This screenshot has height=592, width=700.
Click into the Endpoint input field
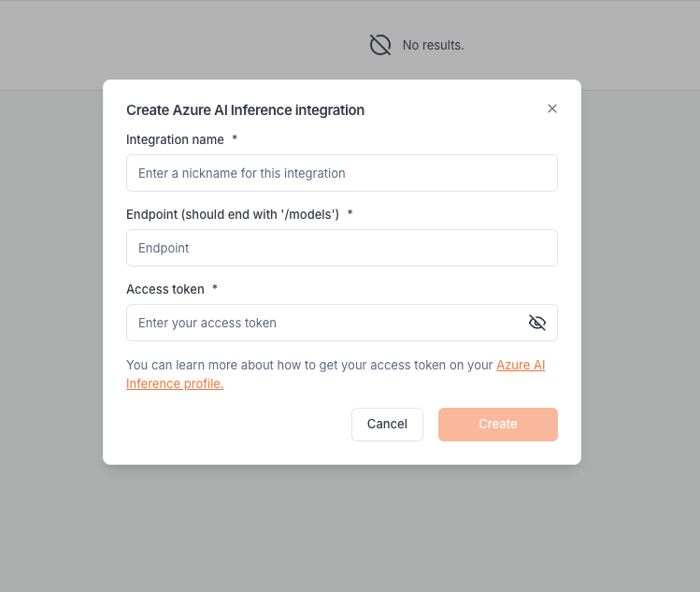[x=342, y=248]
